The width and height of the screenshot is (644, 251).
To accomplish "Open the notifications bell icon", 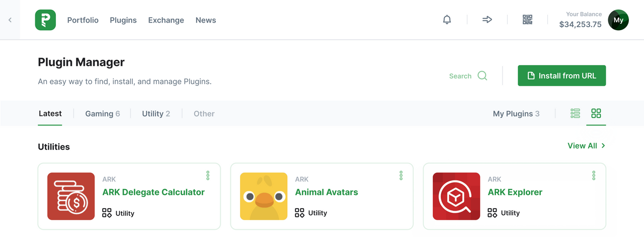I will (447, 20).
